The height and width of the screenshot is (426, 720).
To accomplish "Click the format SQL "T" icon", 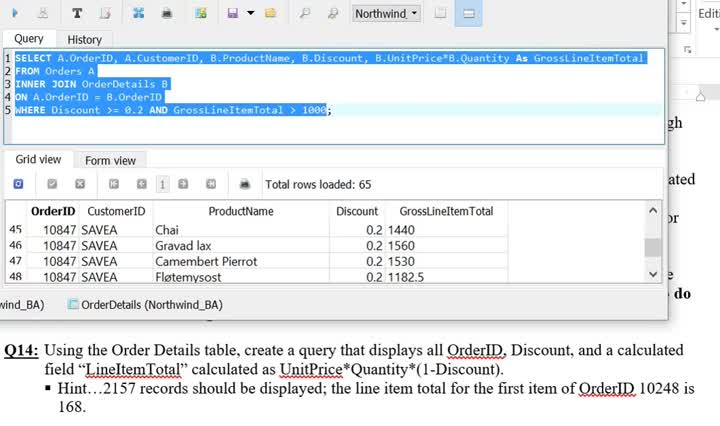I will 77,13.
